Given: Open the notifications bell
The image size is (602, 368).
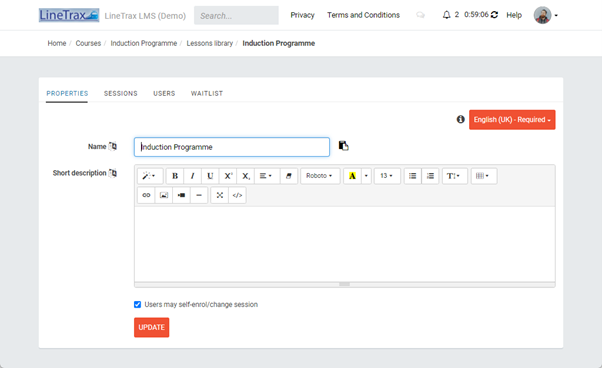Looking at the screenshot, I should click(x=446, y=15).
